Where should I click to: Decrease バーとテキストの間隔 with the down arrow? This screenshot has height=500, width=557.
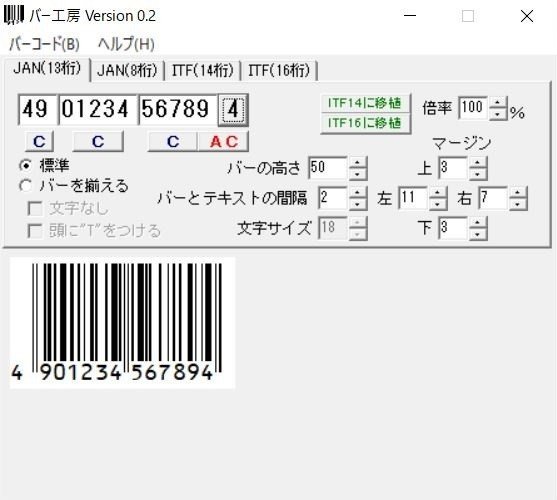pyautogui.click(x=358, y=204)
